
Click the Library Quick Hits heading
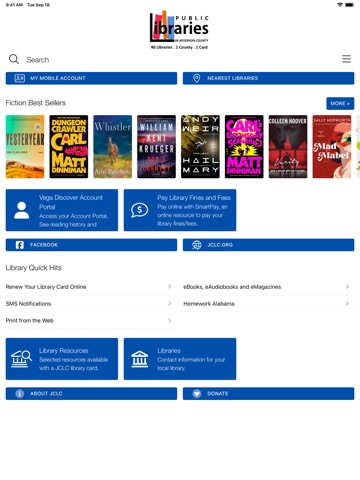(x=34, y=268)
